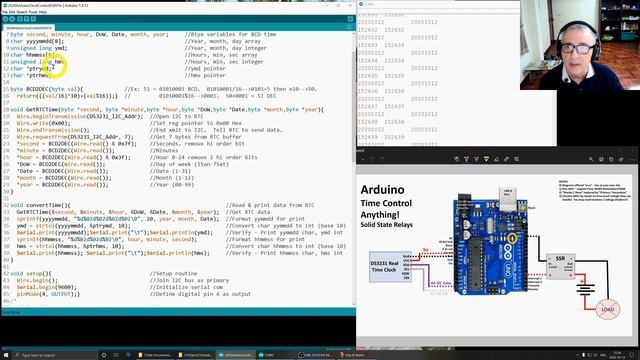This screenshot has width=640, height=360.
Task: Click 'void setup(){' code line
Action: (x=31, y=273)
